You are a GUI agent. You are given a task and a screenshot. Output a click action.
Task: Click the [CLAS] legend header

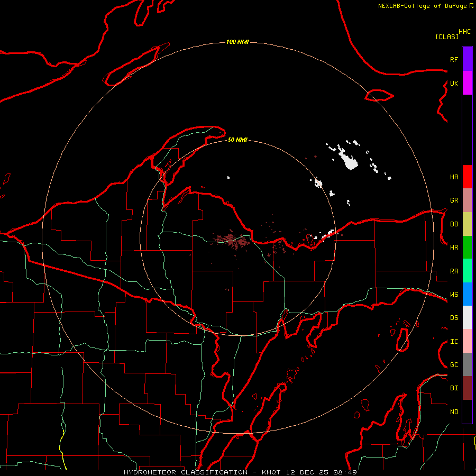click(447, 36)
